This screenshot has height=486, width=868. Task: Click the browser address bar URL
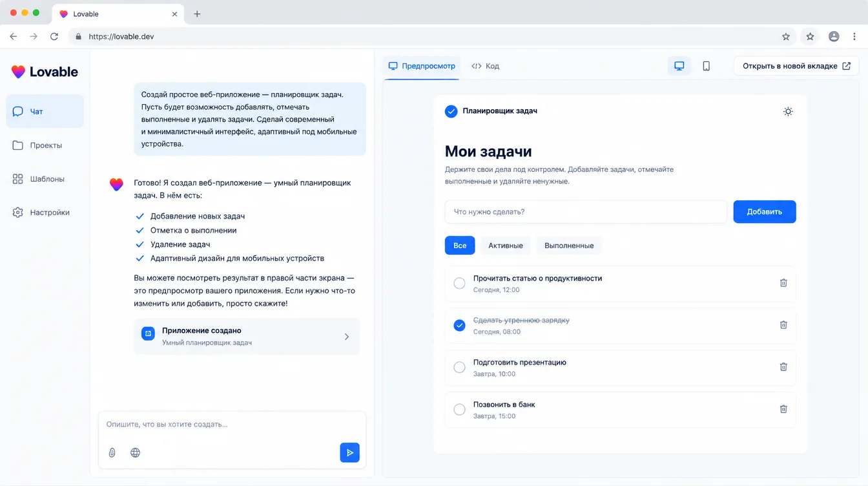[x=121, y=37]
